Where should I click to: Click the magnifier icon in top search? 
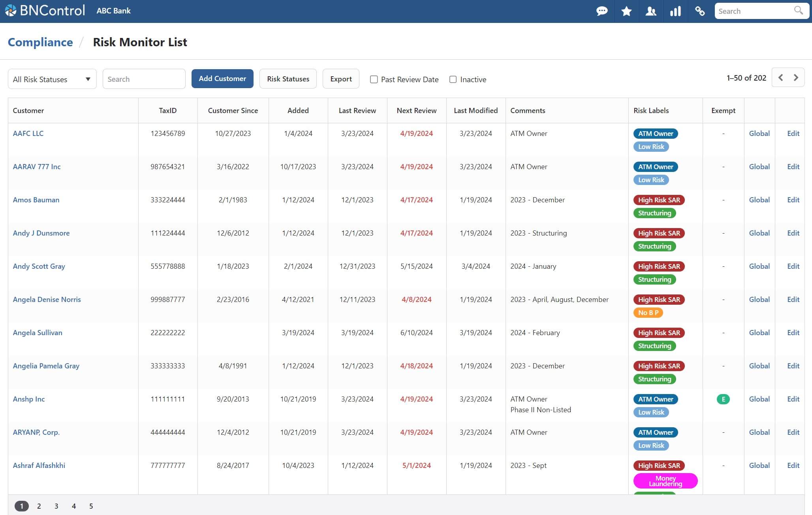tap(798, 11)
